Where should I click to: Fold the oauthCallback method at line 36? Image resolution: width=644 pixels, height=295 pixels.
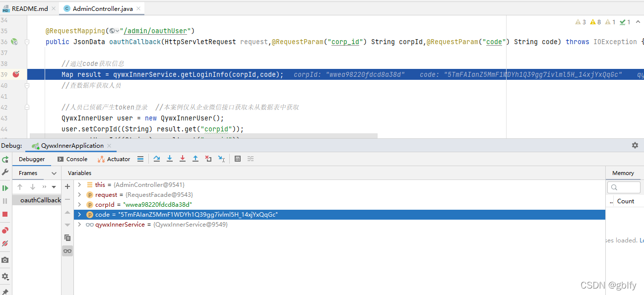coord(27,42)
